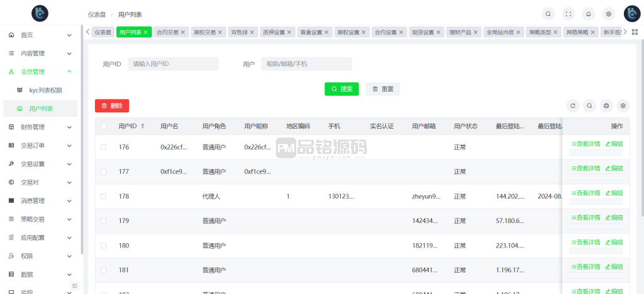Open the tab grid menu icon
The width and height of the screenshot is (644, 294).
click(x=635, y=32)
